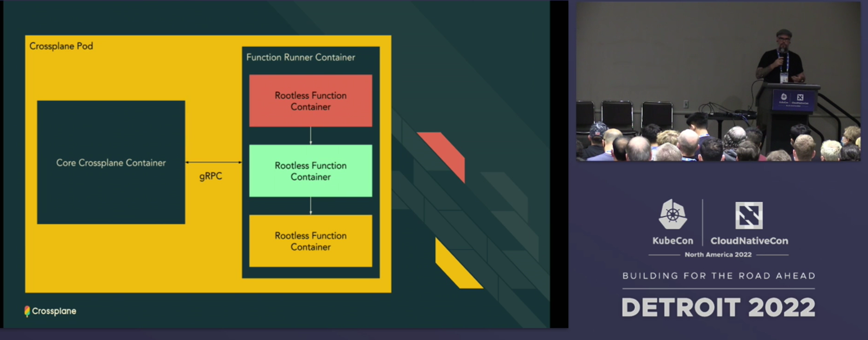868x340 pixels.
Task: Click the arrow between red and green containers
Action: tap(311, 136)
